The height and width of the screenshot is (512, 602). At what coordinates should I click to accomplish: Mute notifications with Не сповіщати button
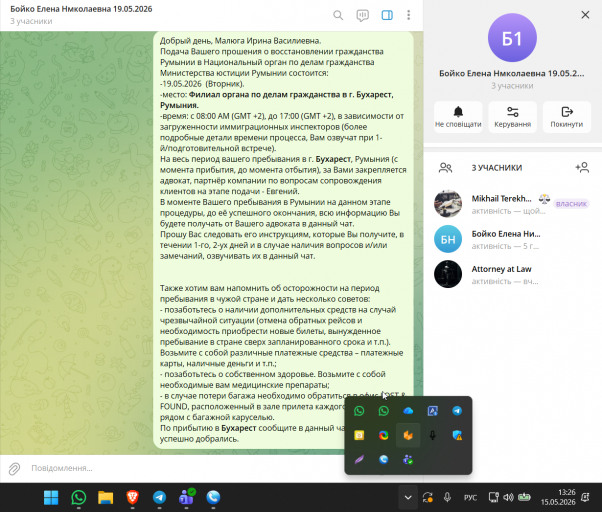[458, 117]
